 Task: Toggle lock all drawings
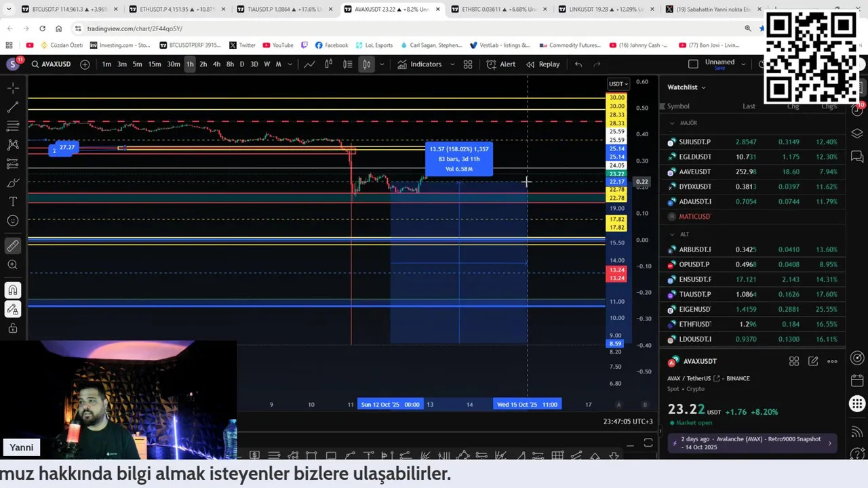click(12, 328)
